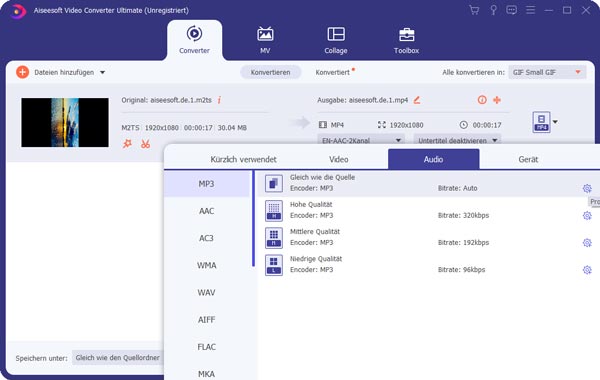Screen dimensions: 600x380
Task: Open settings gear for Hohe Qualität
Action: point(587,215)
